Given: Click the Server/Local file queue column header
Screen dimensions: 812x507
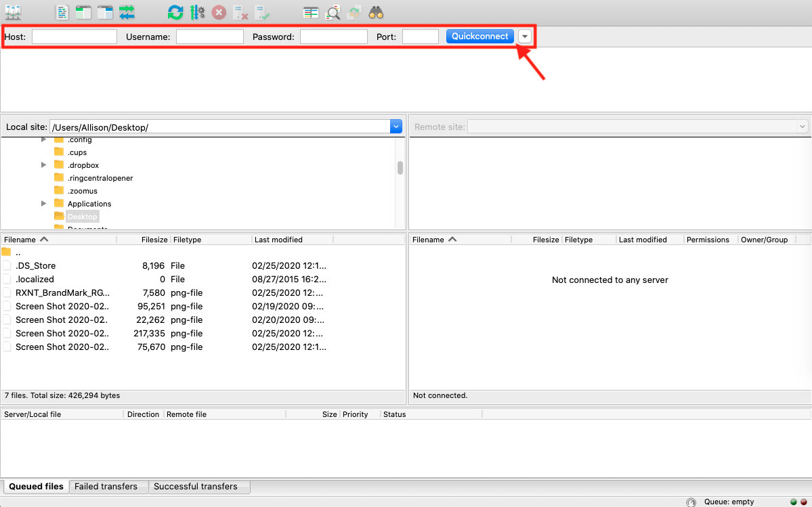Looking at the screenshot, I should (x=62, y=414).
